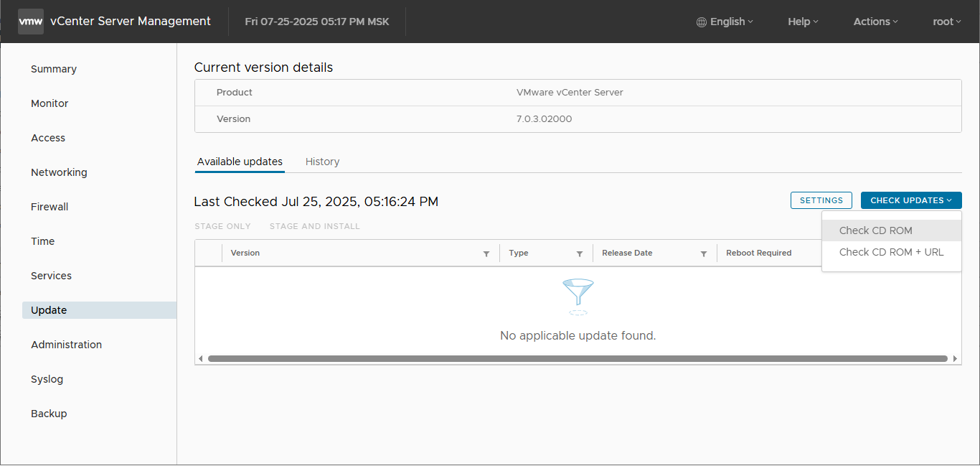Go to Access settings page
Screen dimensions: 980x466
point(48,138)
